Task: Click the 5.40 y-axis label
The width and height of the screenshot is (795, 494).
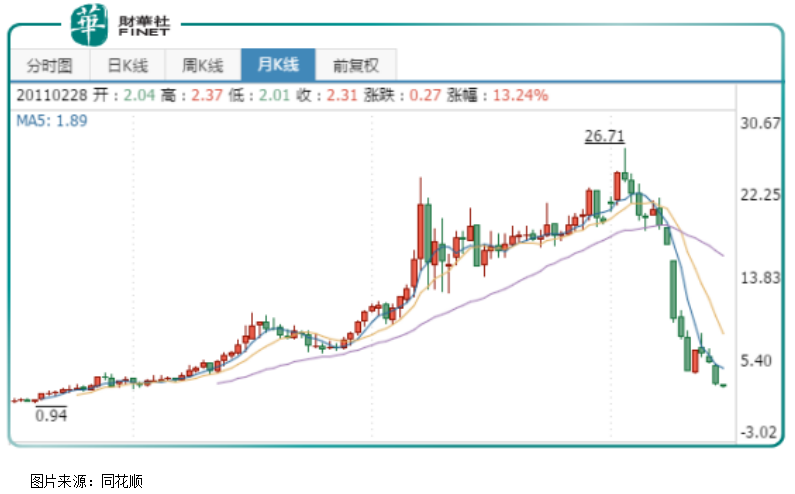Action: click(762, 360)
